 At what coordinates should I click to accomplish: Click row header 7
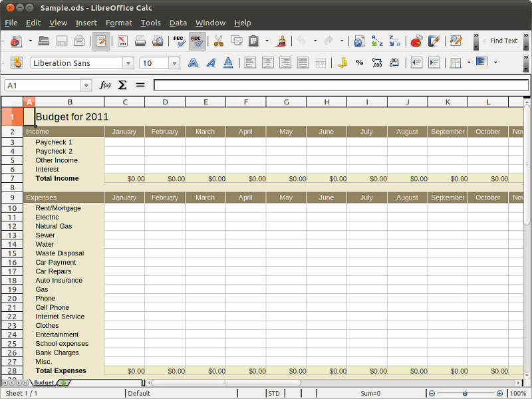(x=12, y=178)
